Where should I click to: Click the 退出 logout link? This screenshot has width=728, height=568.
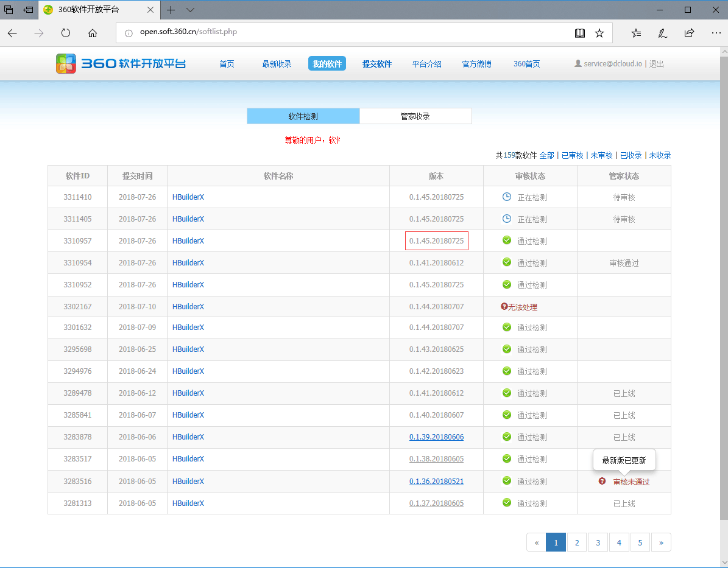[x=656, y=64]
